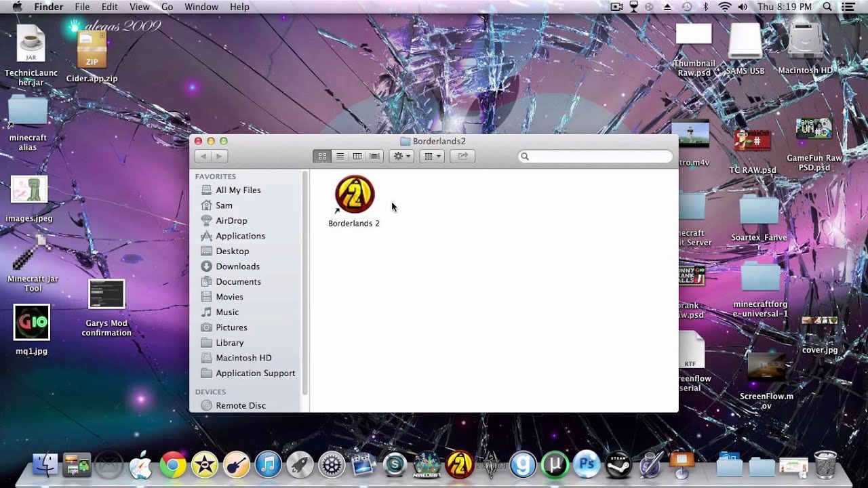Click the Share button in Finder toolbar
Viewport: 868px width, 488px height.
462,157
